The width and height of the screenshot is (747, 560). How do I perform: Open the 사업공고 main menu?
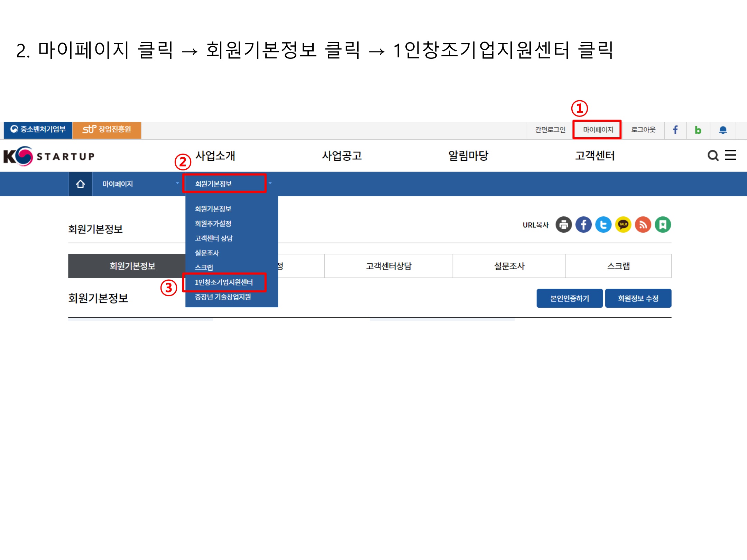tap(342, 156)
